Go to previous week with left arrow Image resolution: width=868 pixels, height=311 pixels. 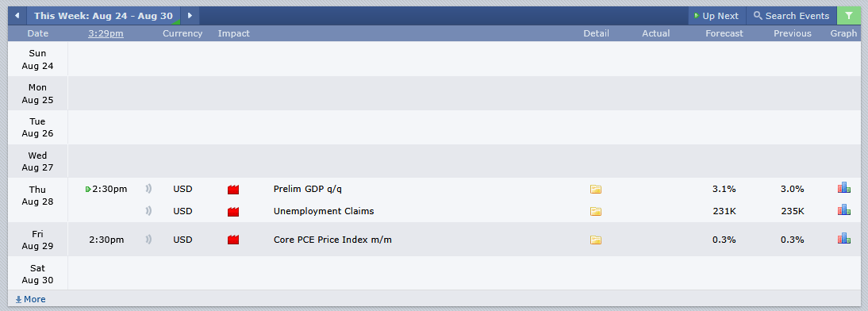[x=17, y=16]
